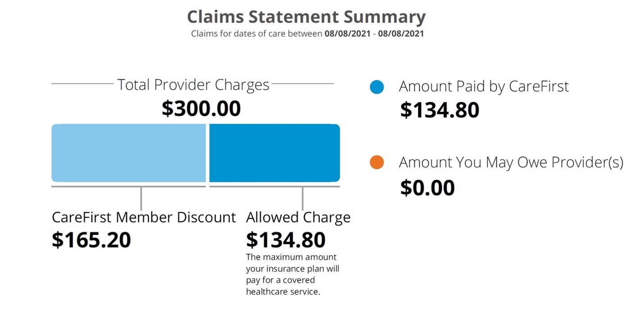Image resolution: width=644 pixels, height=310 pixels.
Task: Select the dark blue Allowed Charge bar
Action: pyautogui.click(x=275, y=153)
